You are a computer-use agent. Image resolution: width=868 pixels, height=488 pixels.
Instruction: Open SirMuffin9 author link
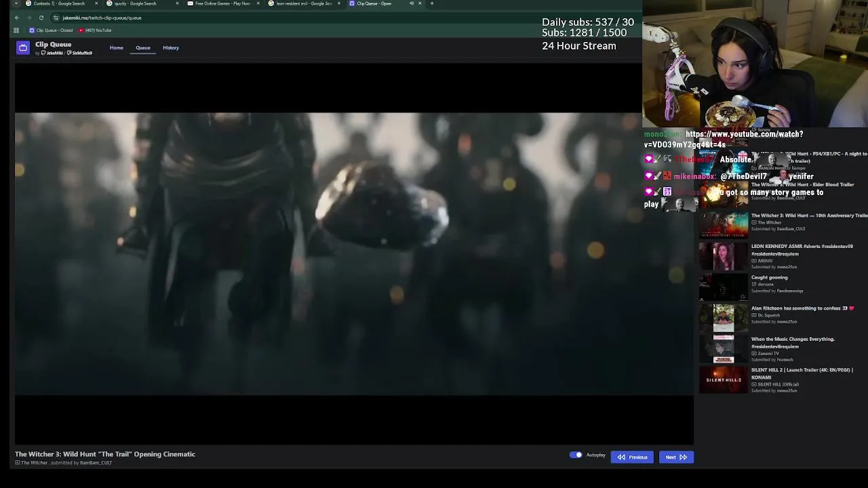point(80,53)
